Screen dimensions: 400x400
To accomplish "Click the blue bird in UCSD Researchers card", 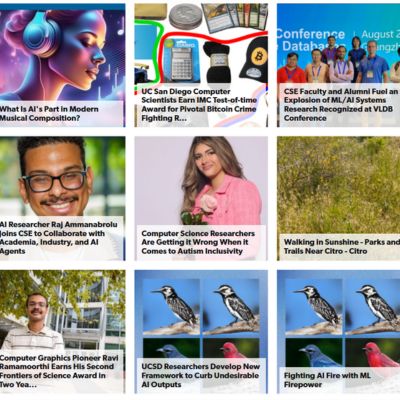I will 171,351.
